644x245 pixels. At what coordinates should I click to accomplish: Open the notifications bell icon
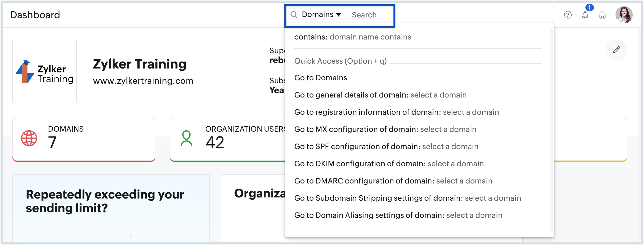[585, 15]
